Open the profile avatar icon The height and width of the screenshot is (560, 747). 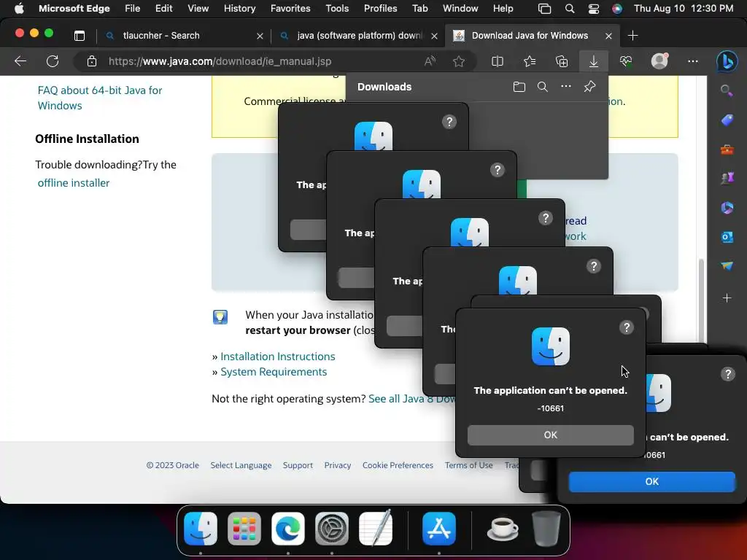click(x=659, y=61)
